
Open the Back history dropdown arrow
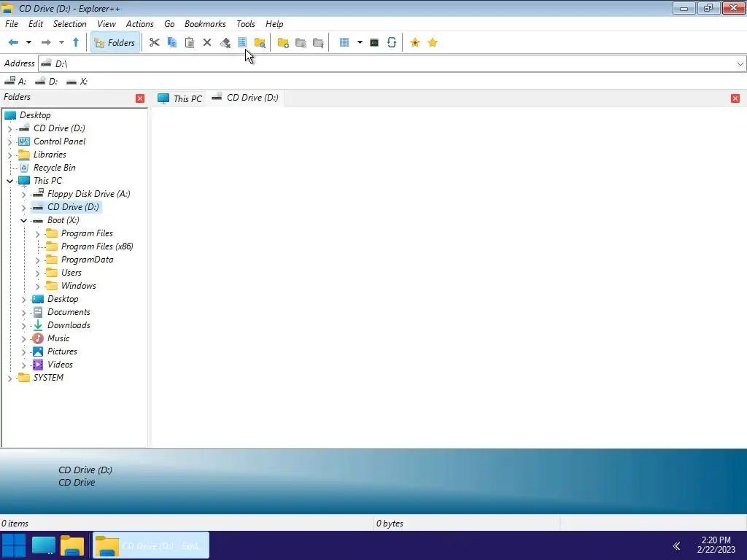pos(28,43)
